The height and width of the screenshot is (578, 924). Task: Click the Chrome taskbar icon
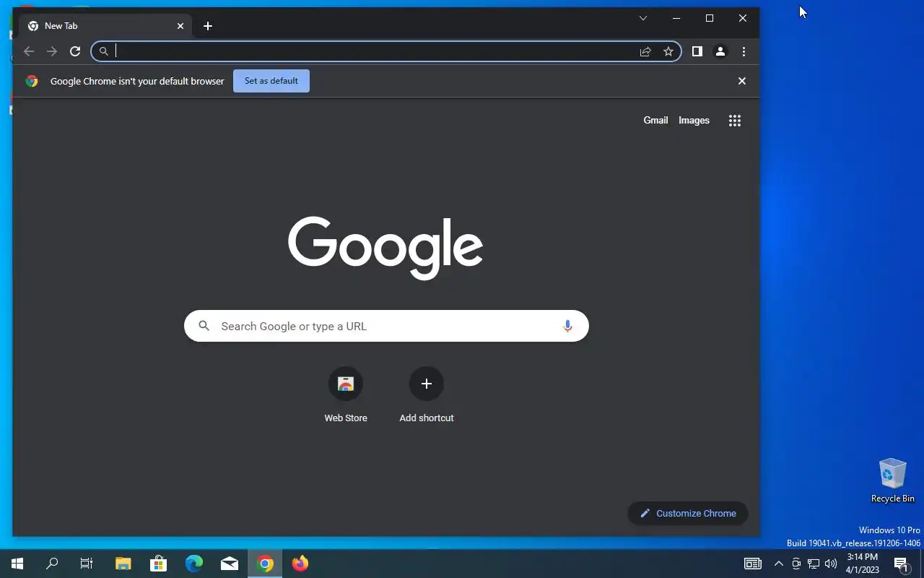[x=265, y=564]
